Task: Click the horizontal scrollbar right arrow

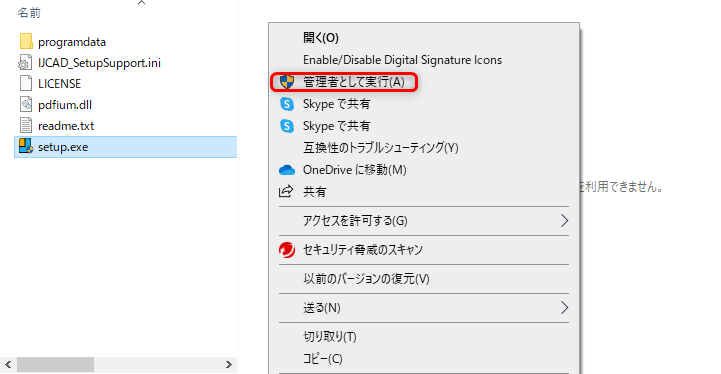Action: [229, 365]
